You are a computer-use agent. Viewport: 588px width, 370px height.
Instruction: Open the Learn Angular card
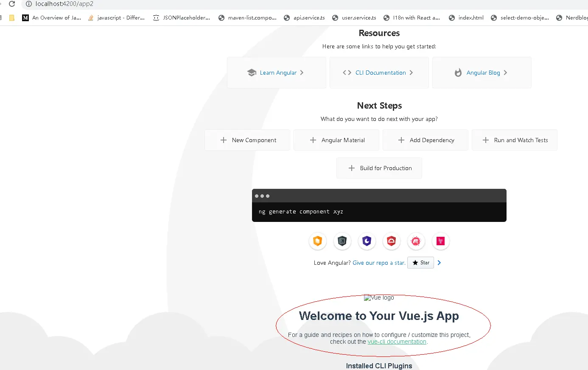point(277,73)
